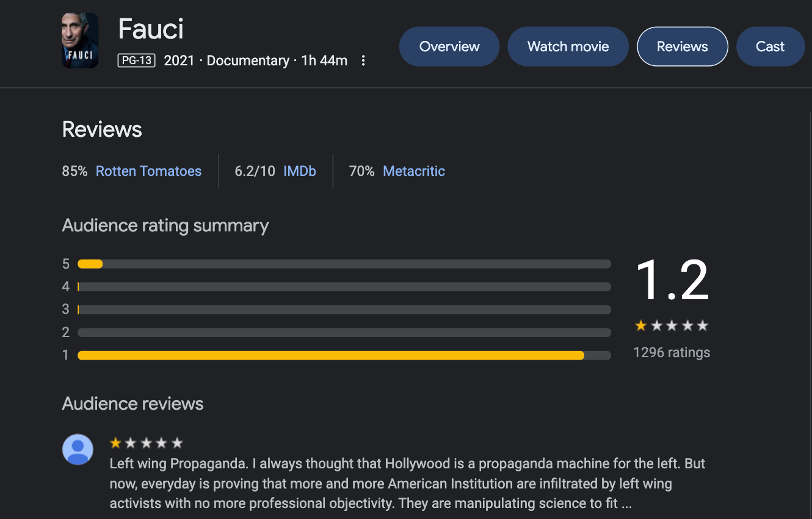
Task: Click the 6.2/10 IMDb score
Action: click(255, 171)
